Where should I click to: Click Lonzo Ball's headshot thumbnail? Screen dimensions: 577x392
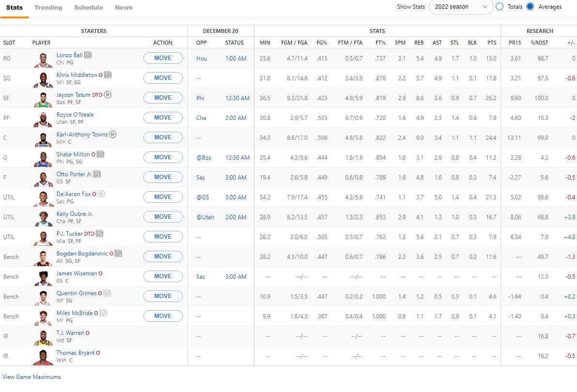pyautogui.click(x=43, y=60)
